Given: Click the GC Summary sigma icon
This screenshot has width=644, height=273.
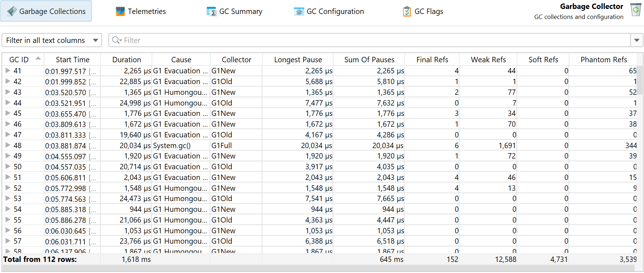Looking at the screenshot, I should pyautogui.click(x=211, y=11).
